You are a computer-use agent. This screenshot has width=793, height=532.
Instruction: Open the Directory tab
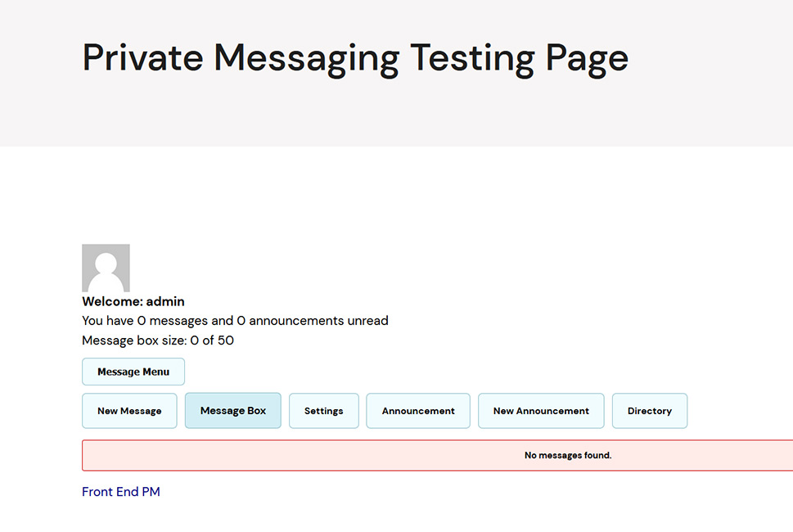(649, 411)
